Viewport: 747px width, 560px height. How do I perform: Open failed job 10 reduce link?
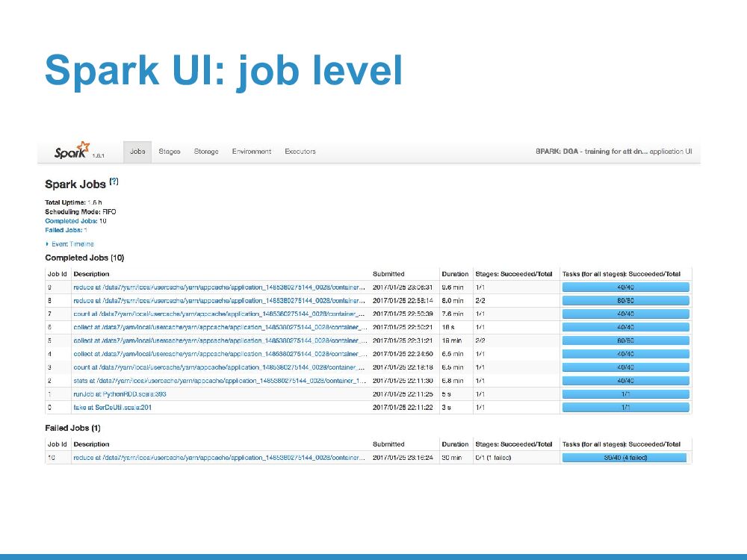coord(219,458)
